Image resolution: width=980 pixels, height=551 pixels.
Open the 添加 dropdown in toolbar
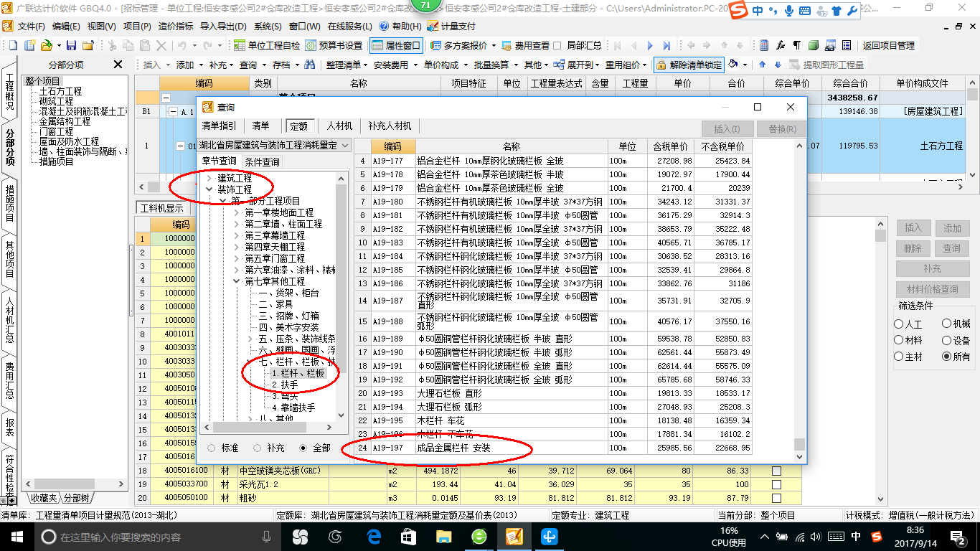[x=189, y=65]
